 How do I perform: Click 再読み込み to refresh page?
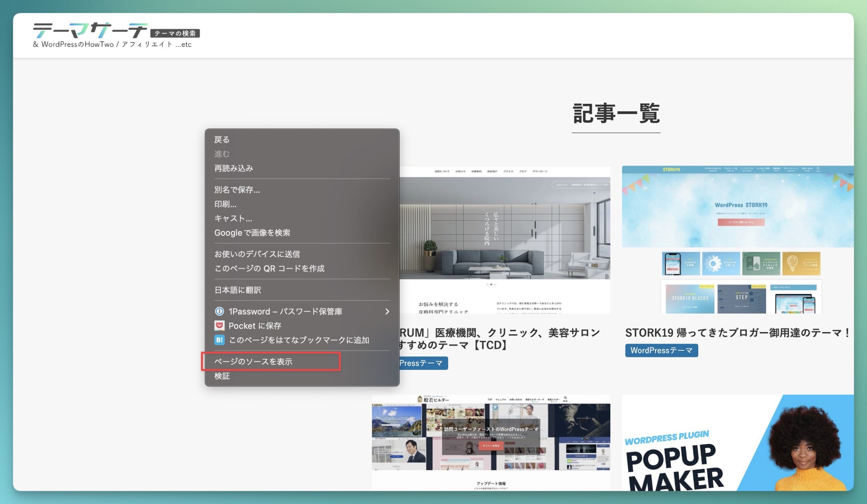[234, 168]
